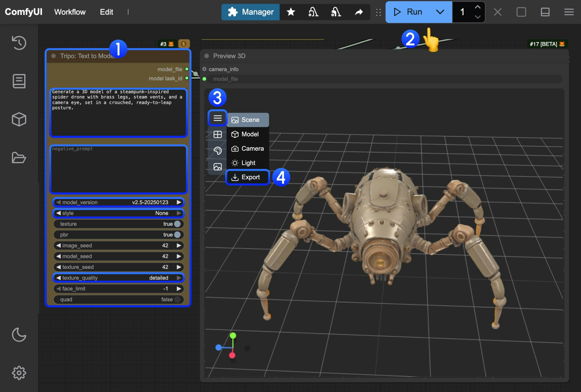Click the negative_prompt text field

[118, 169]
